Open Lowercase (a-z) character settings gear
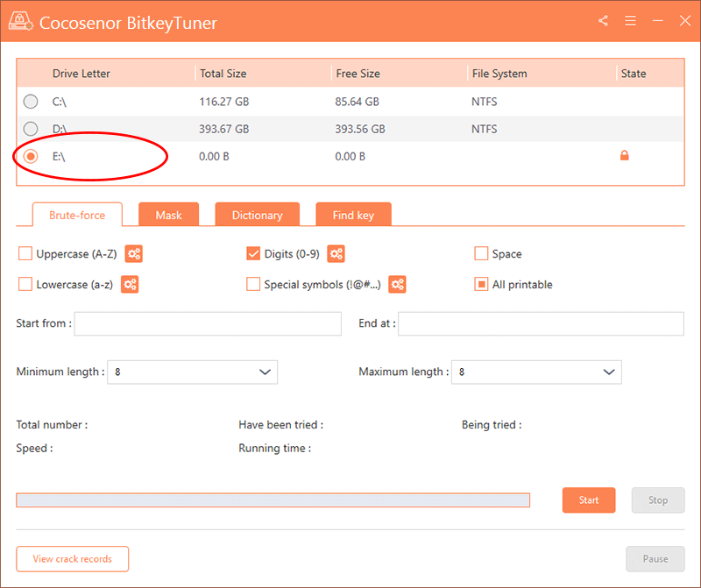The width and height of the screenshot is (701, 588). (130, 285)
